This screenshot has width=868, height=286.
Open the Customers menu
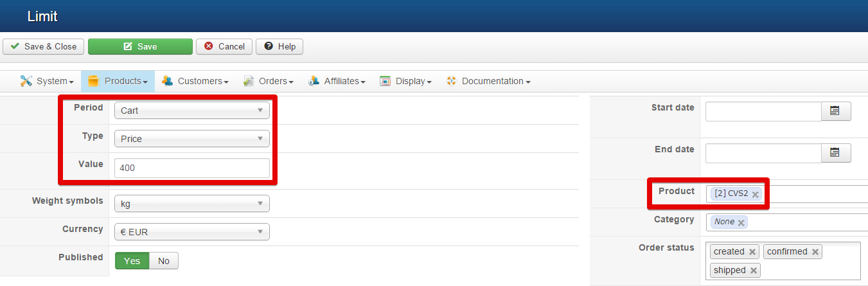point(195,81)
